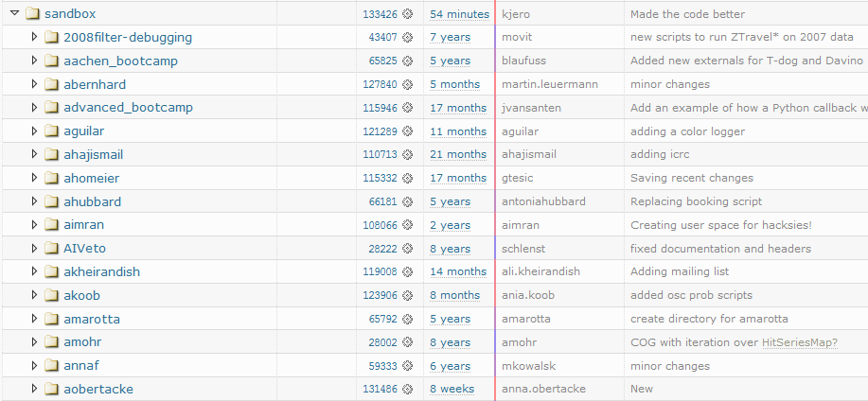Expand the ahajismail folder
Screen dimensions: 868x401
(x=34, y=154)
